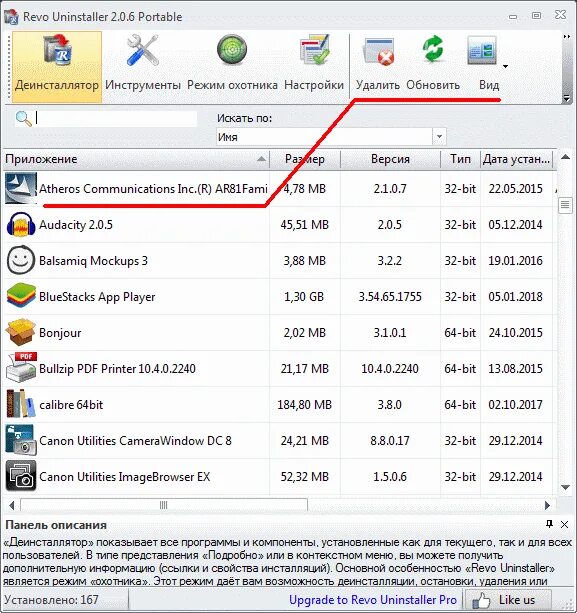Click the vertical scrollbar up arrow
Screen dimensions: 577x613
[565, 157]
